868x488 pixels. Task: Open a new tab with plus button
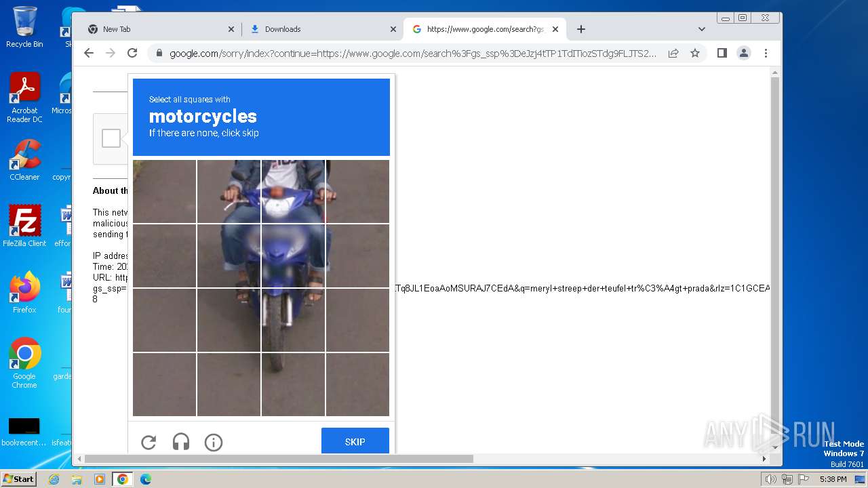581,29
